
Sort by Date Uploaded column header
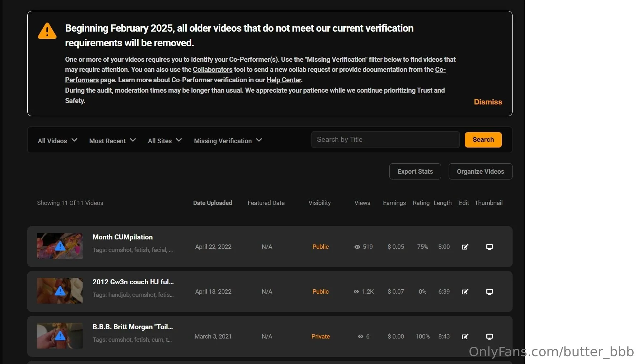tap(212, 203)
